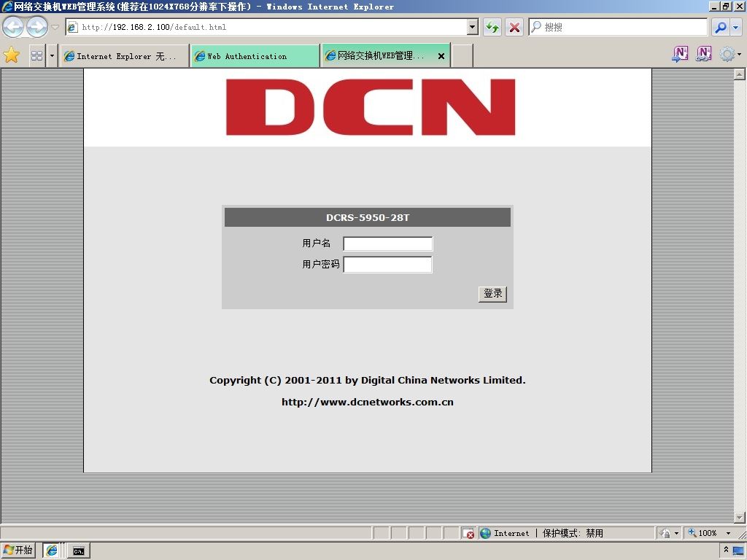Image resolution: width=747 pixels, height=560 pixels.
Task: Open the search provider dropdown arrow
Action: point(736,27)
